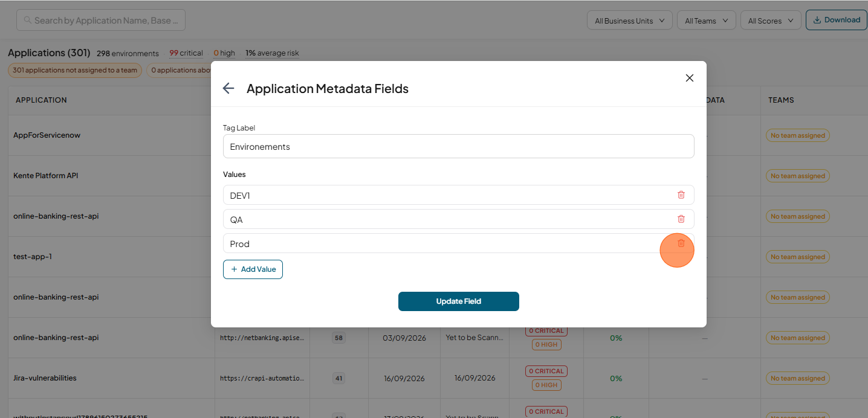The height and width of the screenshot is (418, 868).
Task: Click the Tag Label input field
Action: [x=458, y=146]
